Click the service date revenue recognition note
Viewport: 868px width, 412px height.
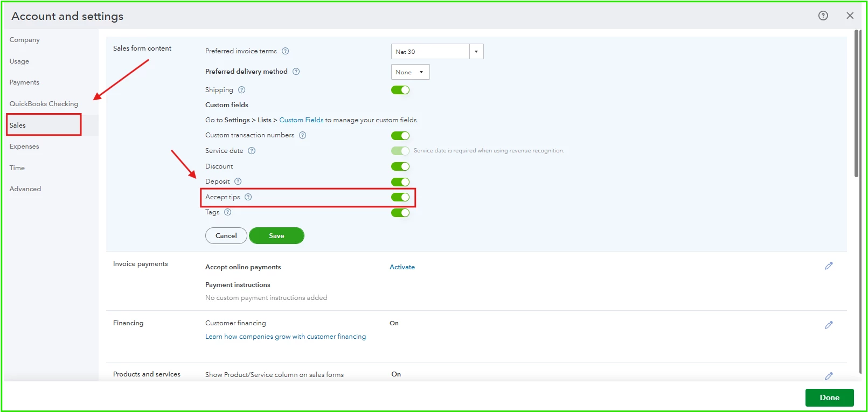click(x=489, y=151)
